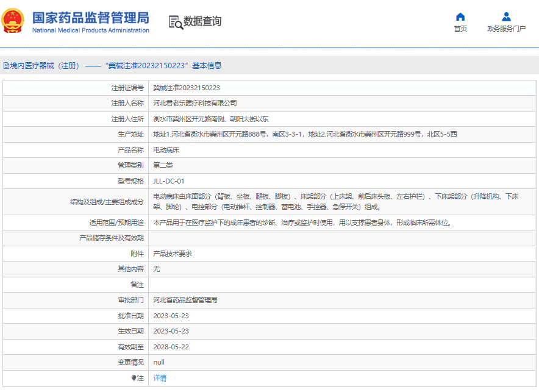Image resolution: width=539 pixels, height=392 pixels.
Task: Select 批准日期 value 2023-05-23
Action: point(171,316)
